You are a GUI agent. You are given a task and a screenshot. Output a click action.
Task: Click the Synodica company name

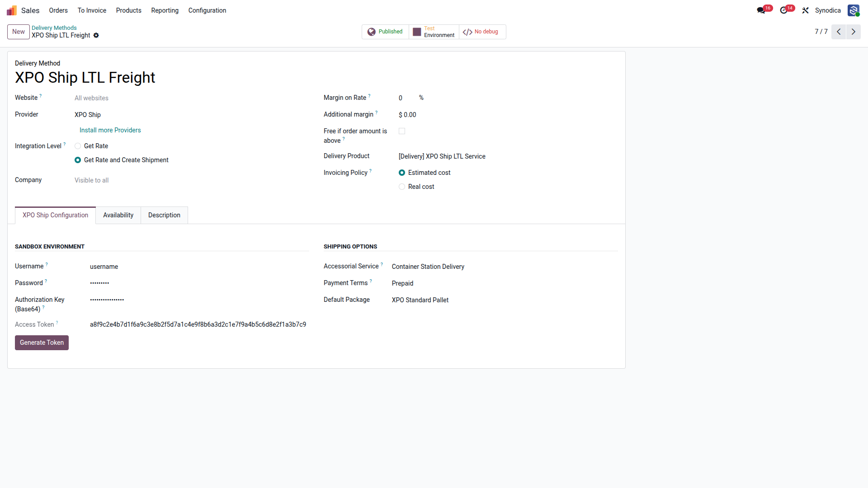pyautogui.click(x=828, y=10)
